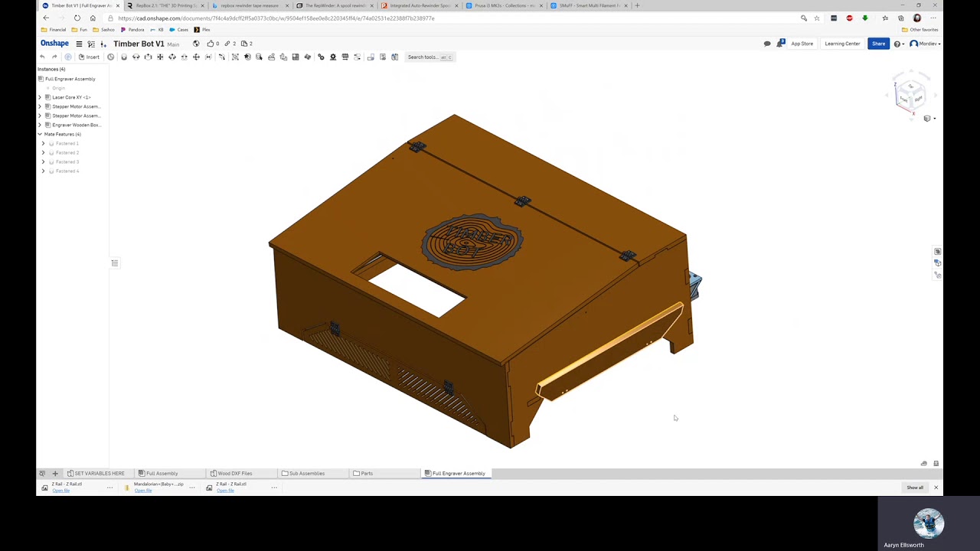Click the add new tab plus button
The image size is (980, 551).
click(x=54, y=473)
